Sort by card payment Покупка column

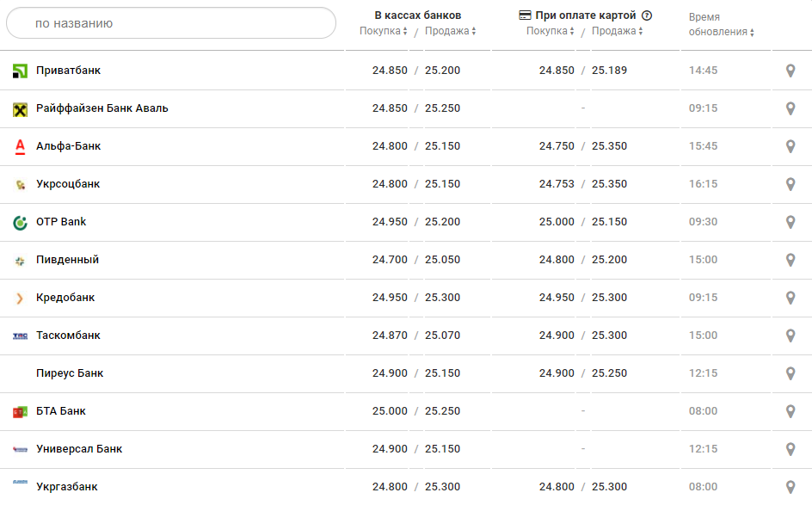coord(551,31)
